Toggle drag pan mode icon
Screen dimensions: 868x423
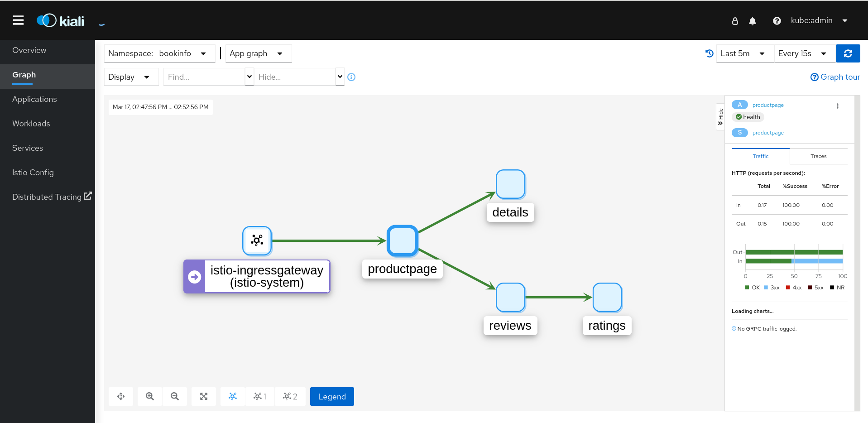[x=121, y=396]
